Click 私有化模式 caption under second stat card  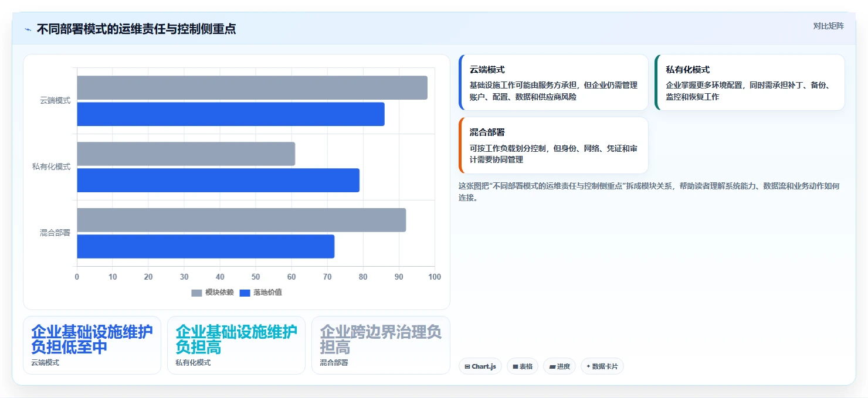193,363
